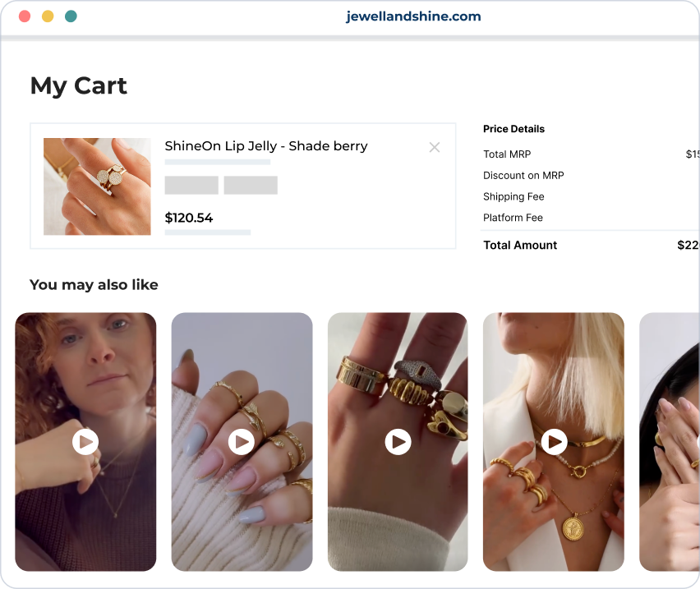
Task: Play the blonde woman necklace video
Action: pyautogui.click(x=554, y=442)
